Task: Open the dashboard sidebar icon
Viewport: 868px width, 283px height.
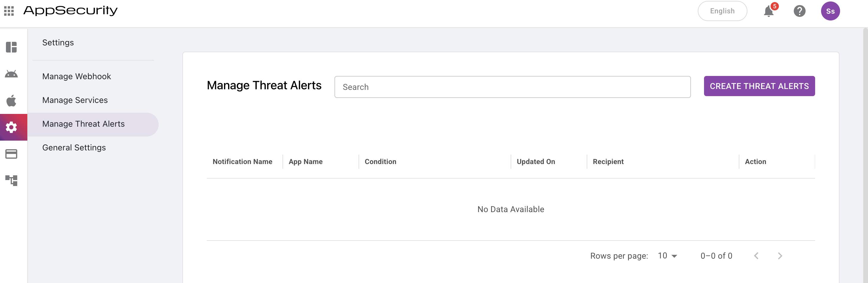Action: pyautogui.click(x=12, y=47)
